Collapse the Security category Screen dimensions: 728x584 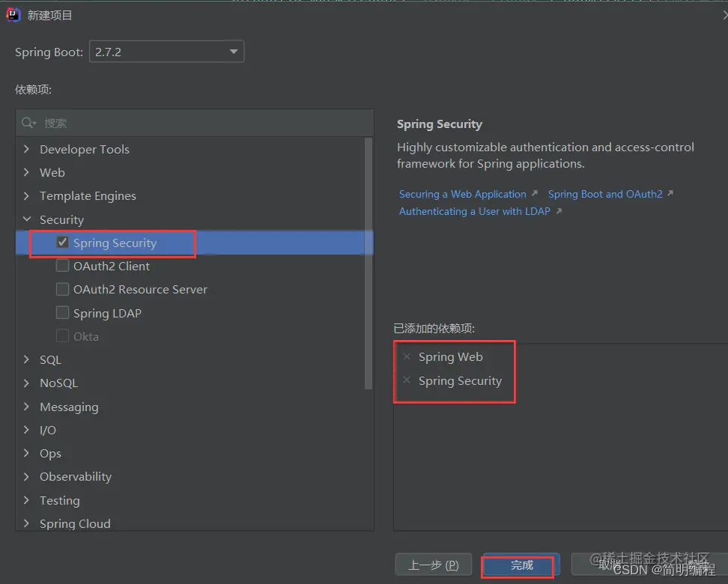coord(27,219)
